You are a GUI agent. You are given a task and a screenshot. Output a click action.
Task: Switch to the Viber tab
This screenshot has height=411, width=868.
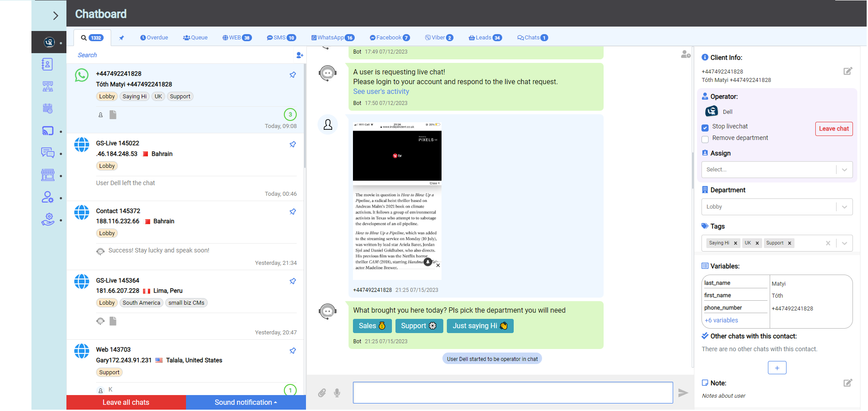pyautogui.click(x=439, y=38)
